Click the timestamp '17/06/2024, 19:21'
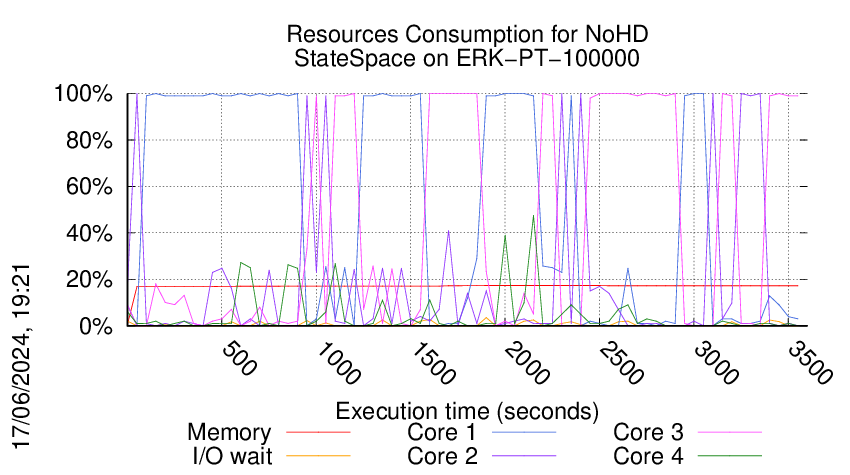 [22, 357]
